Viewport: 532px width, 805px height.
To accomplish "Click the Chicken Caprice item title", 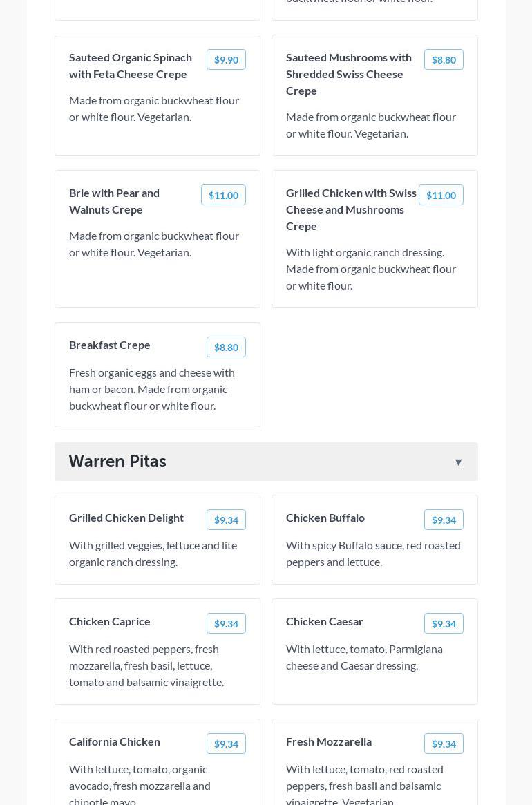I will [110, 621].
